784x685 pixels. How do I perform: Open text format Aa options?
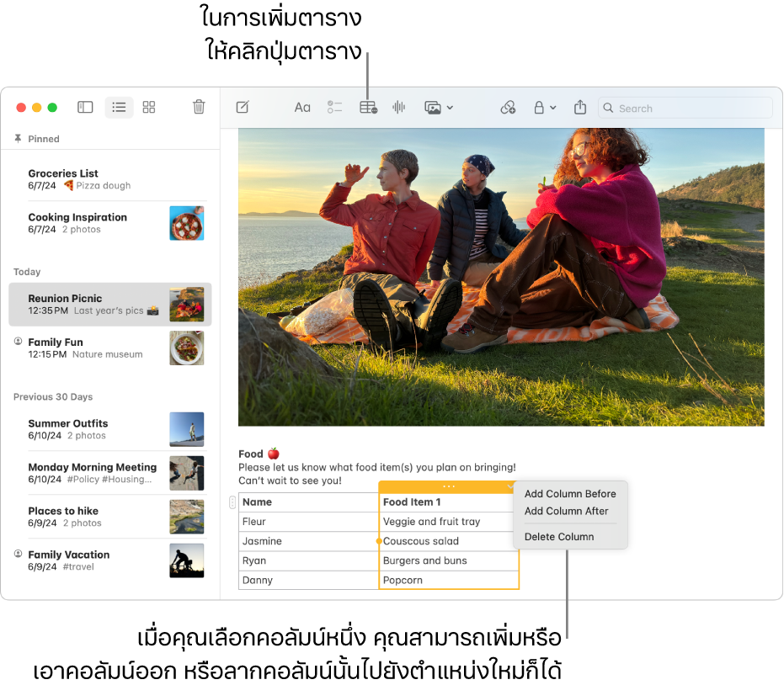tap(302, 108)
